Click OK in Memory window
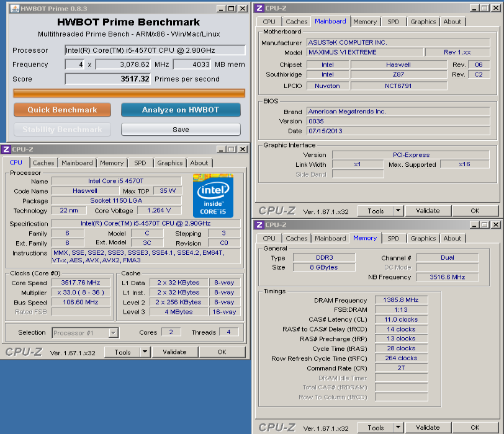This screenshot has height=434, width=504. coord(475,428)
